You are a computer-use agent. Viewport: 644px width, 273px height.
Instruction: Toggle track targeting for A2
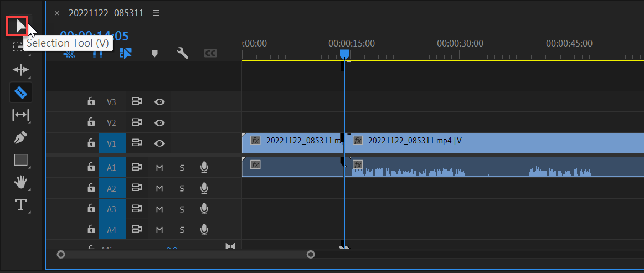pos(112,188)
